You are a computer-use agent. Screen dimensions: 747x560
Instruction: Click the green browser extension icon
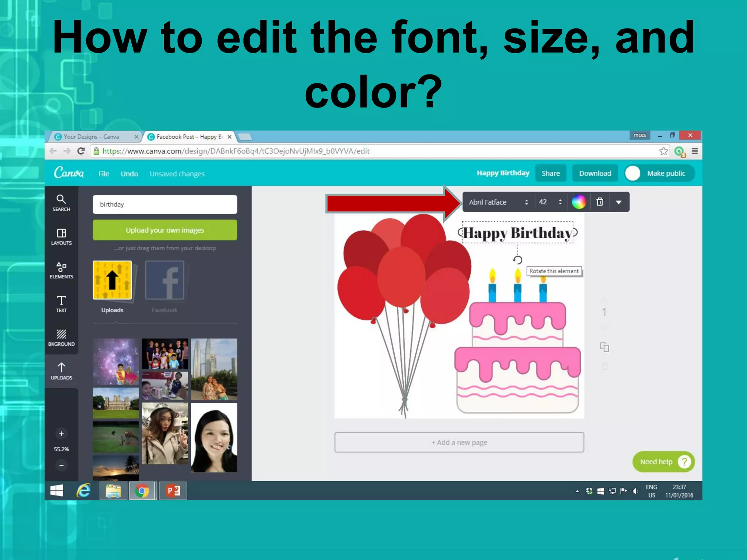[x=680, y=151]
